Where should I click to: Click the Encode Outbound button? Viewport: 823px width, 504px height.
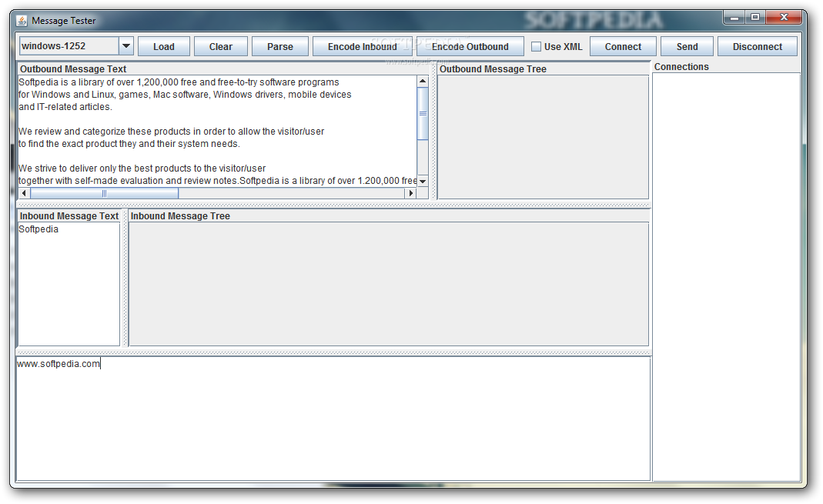coord(470,47)
